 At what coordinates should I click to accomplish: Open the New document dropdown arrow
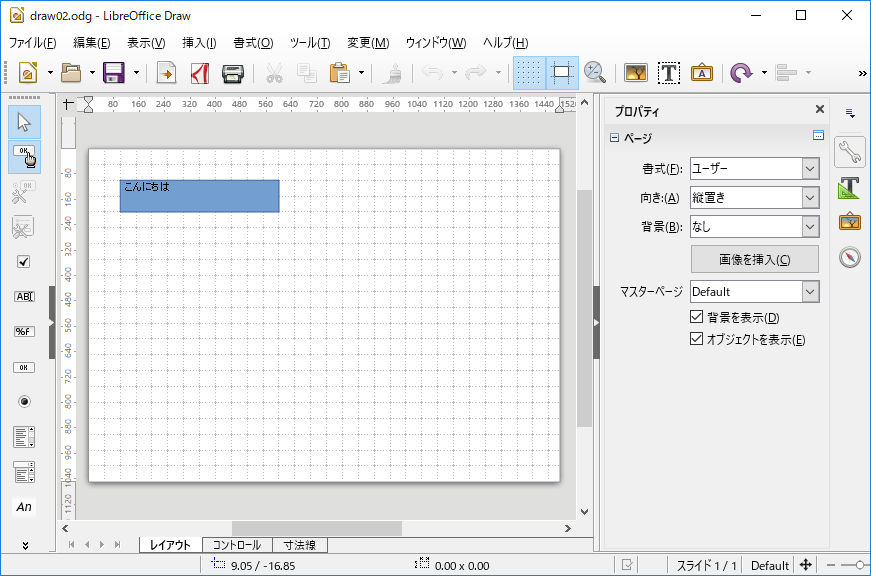tap(50, 73)
